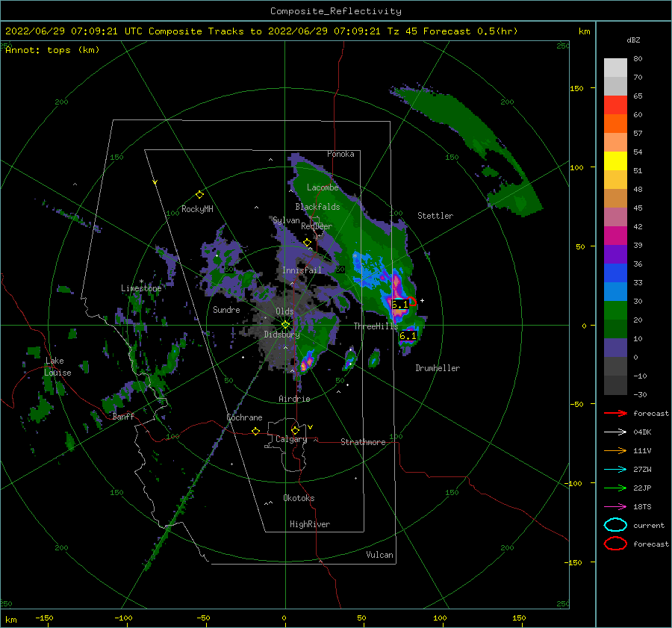Click the white 04DK arrow legend icon

click(615, 432)
